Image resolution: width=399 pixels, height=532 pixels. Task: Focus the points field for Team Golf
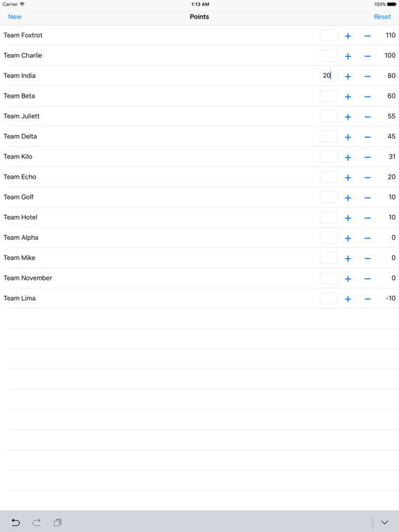click(x=329, y=197)
